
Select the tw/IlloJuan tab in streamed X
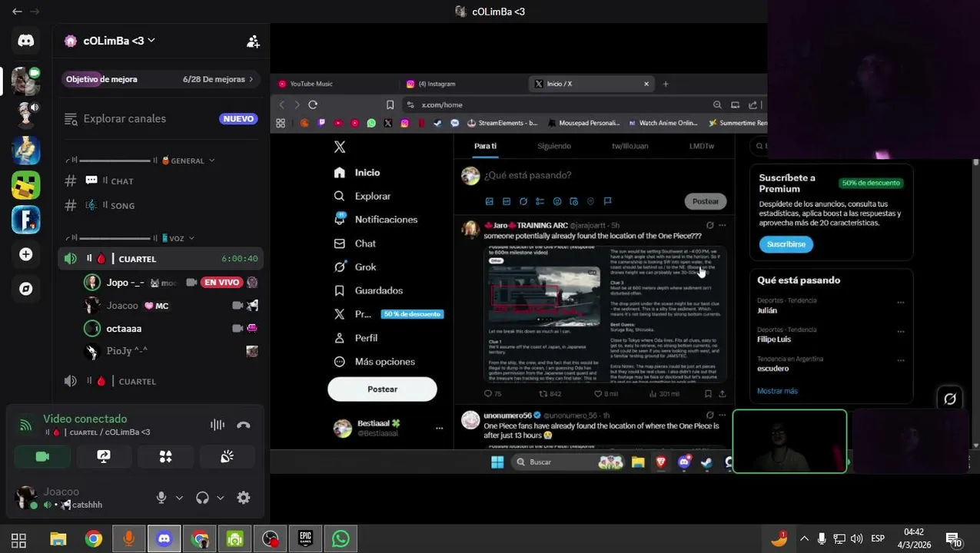[630, 146]
